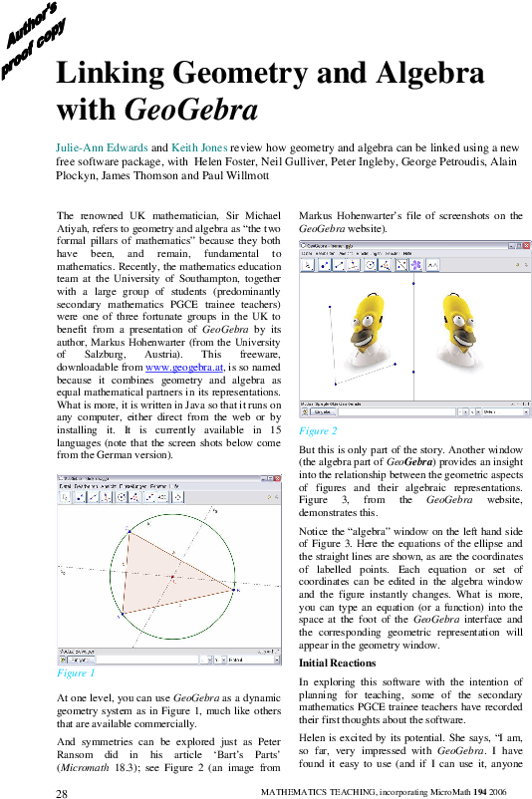Pick the Line through two points tool in Figure 2
Screen dimensions: 532x799
click(339, 265)
